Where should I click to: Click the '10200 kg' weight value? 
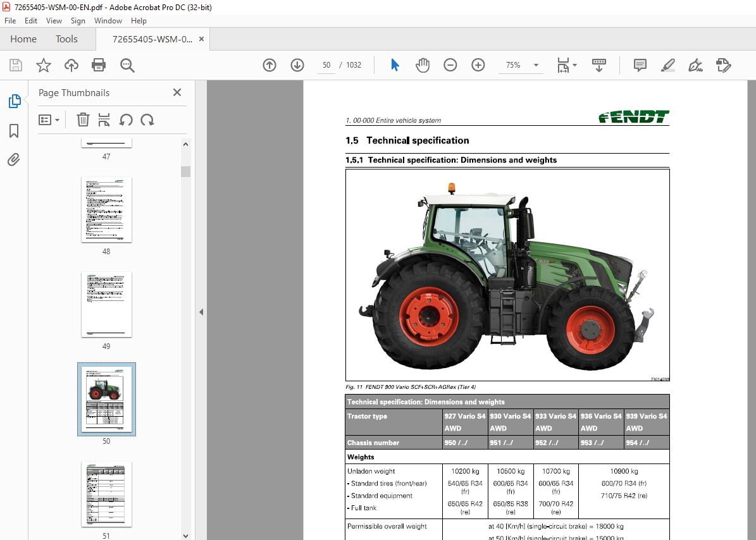point(465,471)
